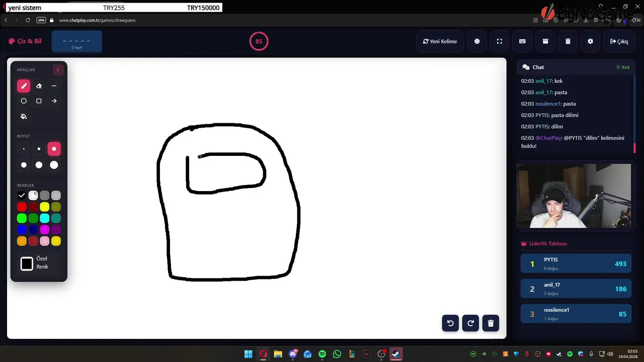Open the settings cog button

(591, 41)
